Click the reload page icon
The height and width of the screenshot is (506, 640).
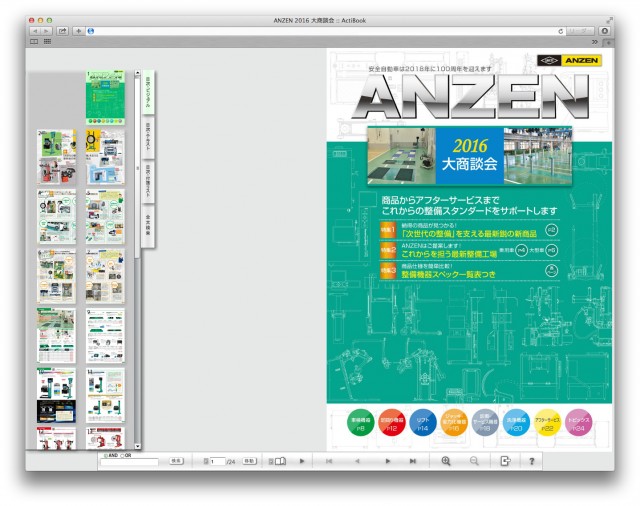coord(560,31)
